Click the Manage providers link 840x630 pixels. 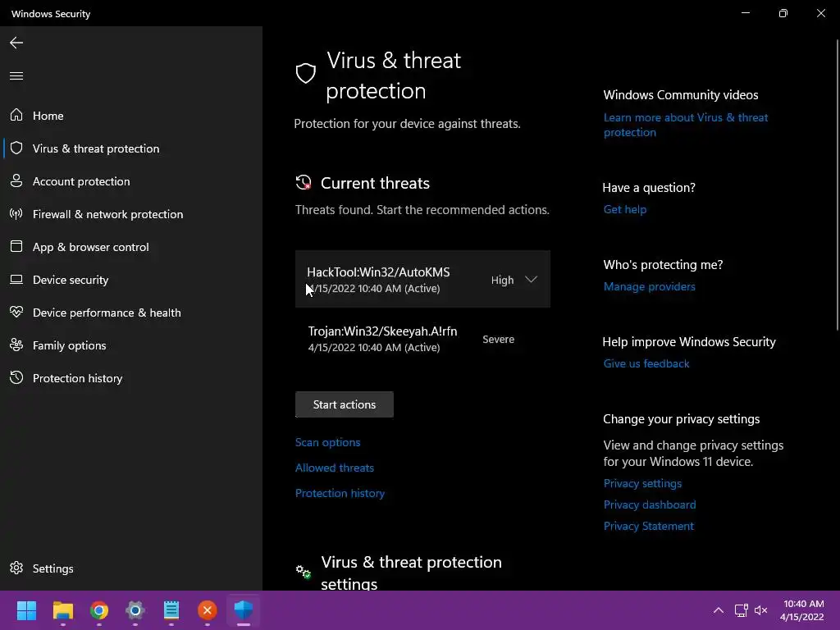coord(650,286)
